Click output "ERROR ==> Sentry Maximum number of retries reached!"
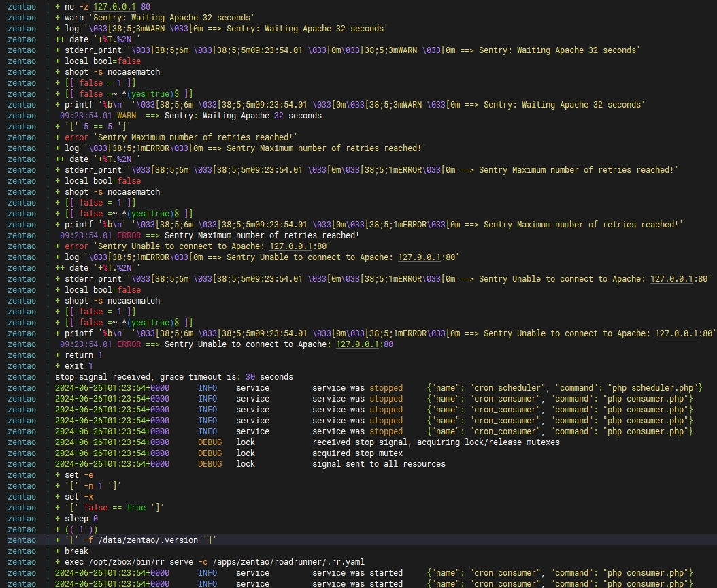The height and width of the screenshot is (588, 717). click(x=238, y=235)
